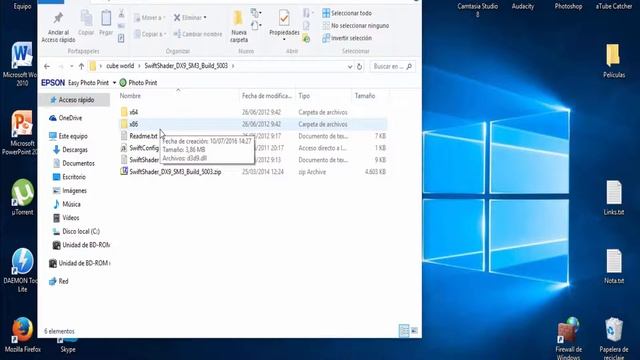This screenshot has height=360, width=640.
Task: Select Red in navigation pane
Action: 59,281
